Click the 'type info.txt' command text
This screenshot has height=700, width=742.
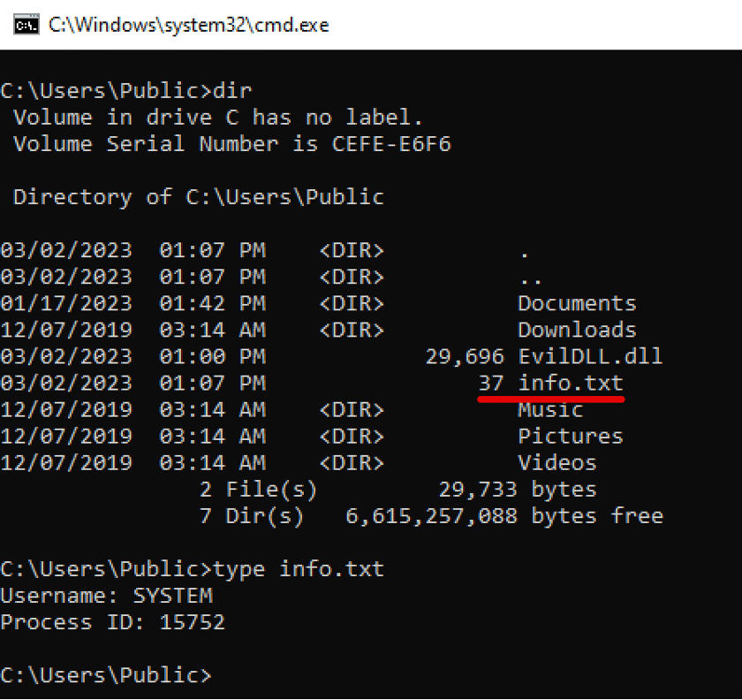[299, 569]
